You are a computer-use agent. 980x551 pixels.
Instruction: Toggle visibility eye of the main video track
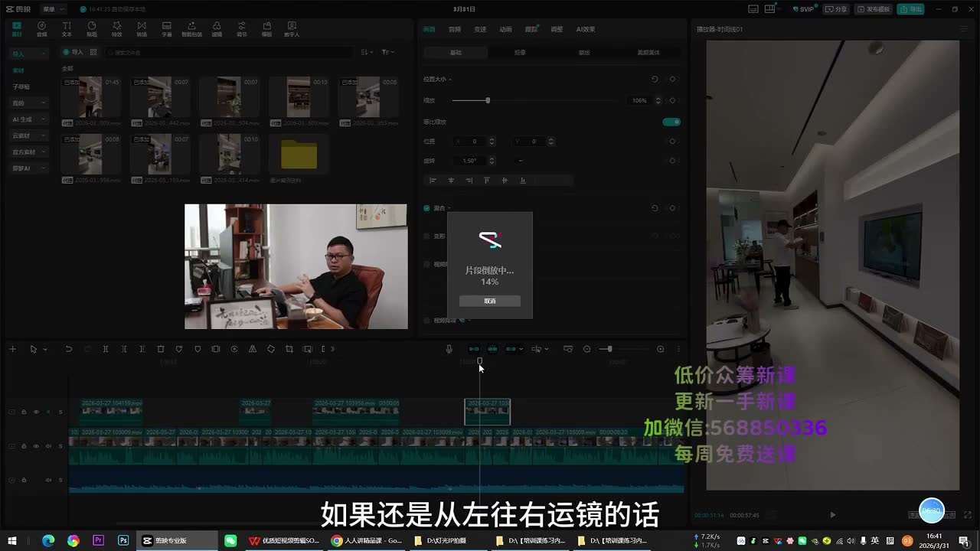pos(36,446)
